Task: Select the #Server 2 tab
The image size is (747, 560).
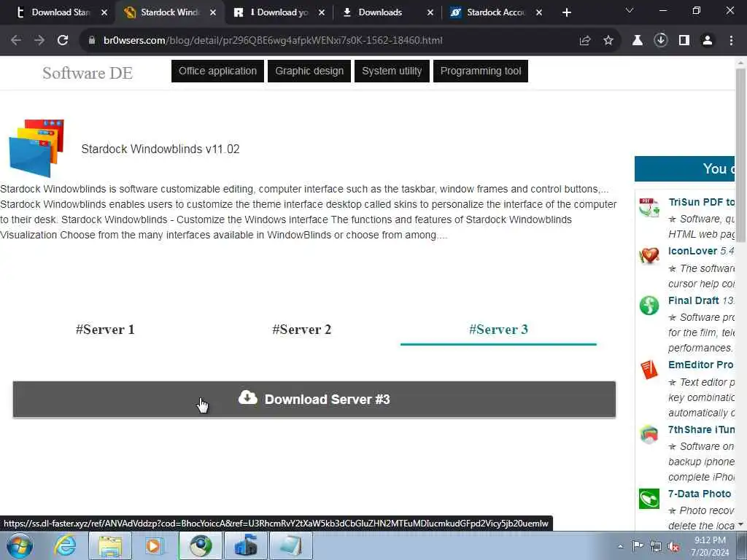Action: coord(301,330)
